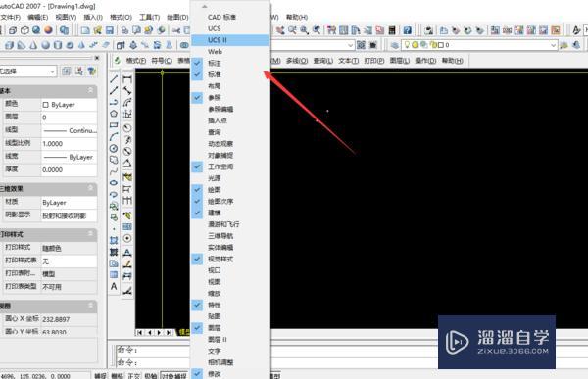
Task: Click the Linear Dimension tool
Action: 127,78
